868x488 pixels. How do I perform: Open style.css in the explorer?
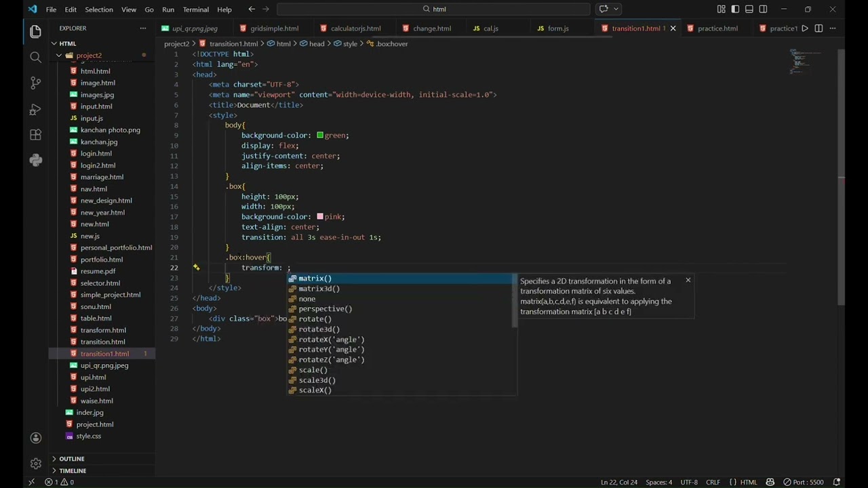click(x=89, y=436)
